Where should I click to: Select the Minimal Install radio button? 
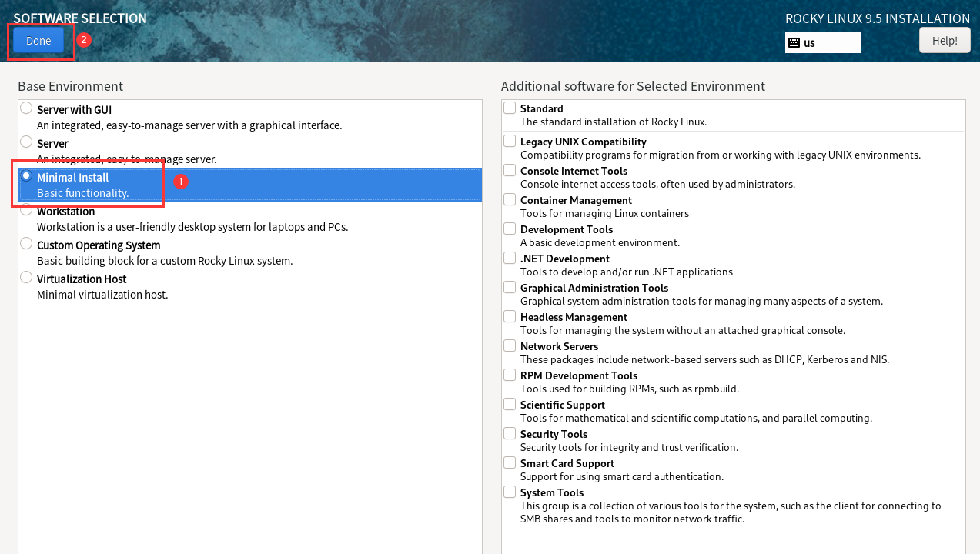(x=26, y=176)
